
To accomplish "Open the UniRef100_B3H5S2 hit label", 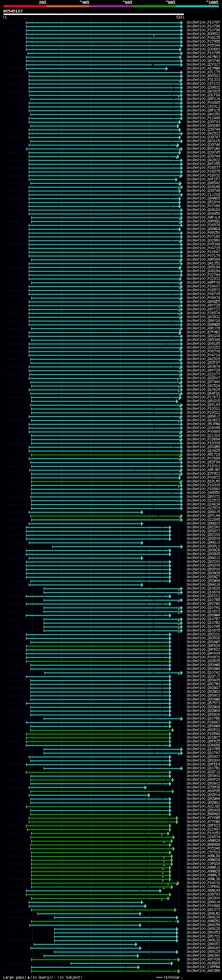I will (203, 34).
